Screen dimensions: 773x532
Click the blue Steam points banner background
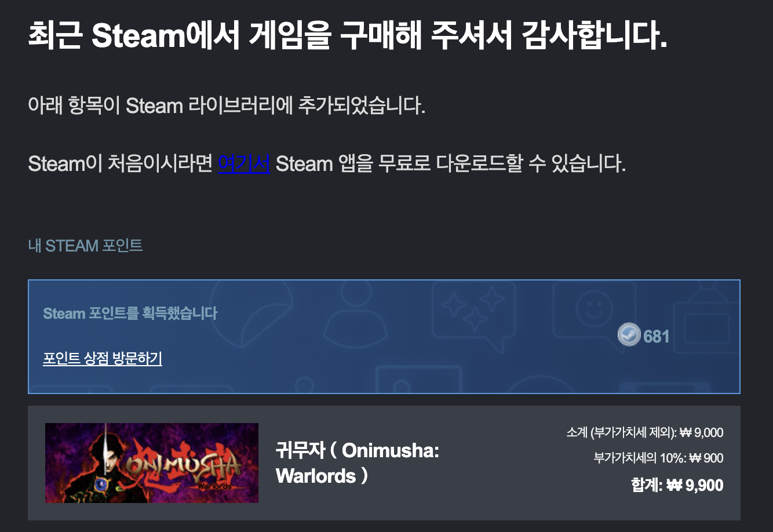384,337
